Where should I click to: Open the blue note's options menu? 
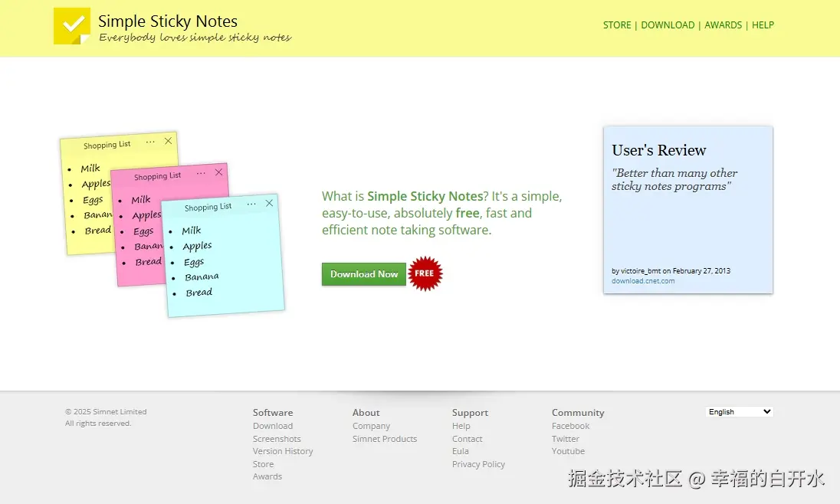click(252, 203)
